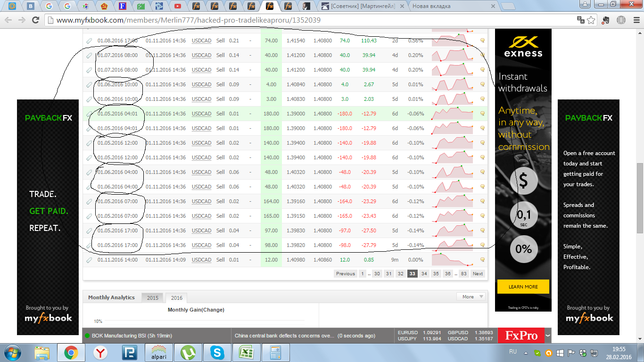Click paperclip icon in the 164.00 pips row
This screenshot has height=362, width=644.
[x=89, y=202]
